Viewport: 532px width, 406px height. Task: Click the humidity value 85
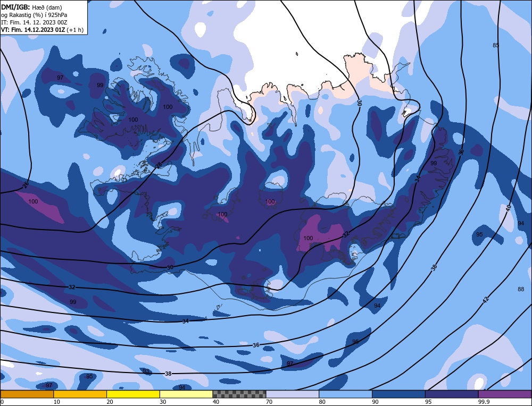496,45
